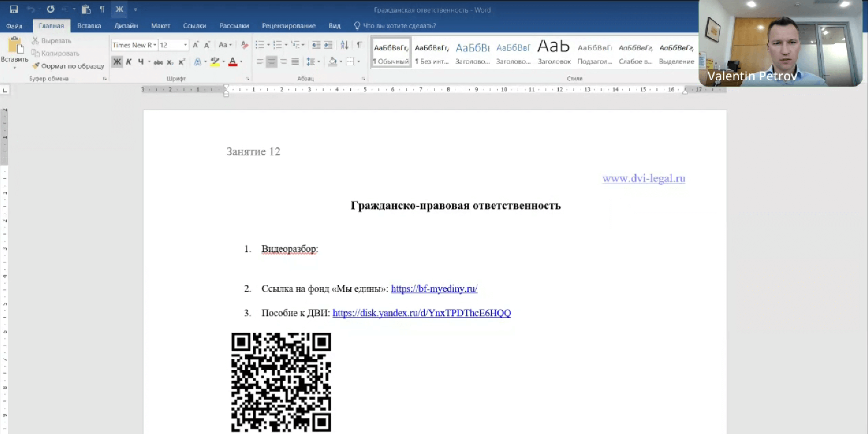Screen dimensions: 868x434
Task: Apply subscript formatting
Action: [170, 61]
